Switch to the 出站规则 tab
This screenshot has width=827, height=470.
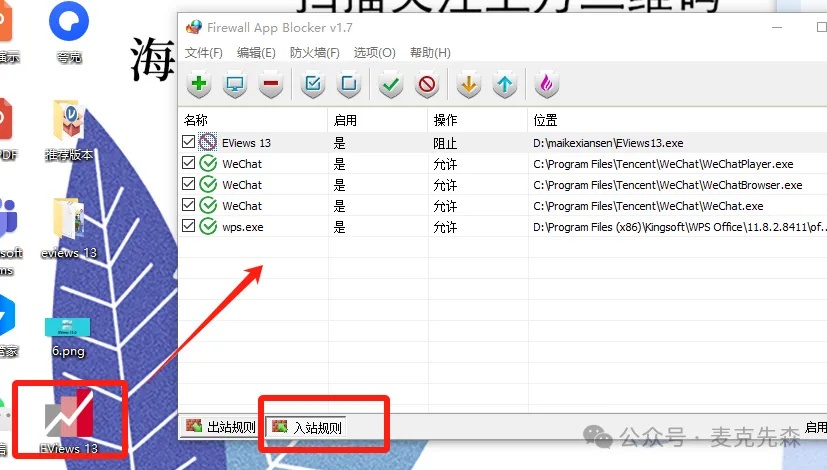coord(222,427)
